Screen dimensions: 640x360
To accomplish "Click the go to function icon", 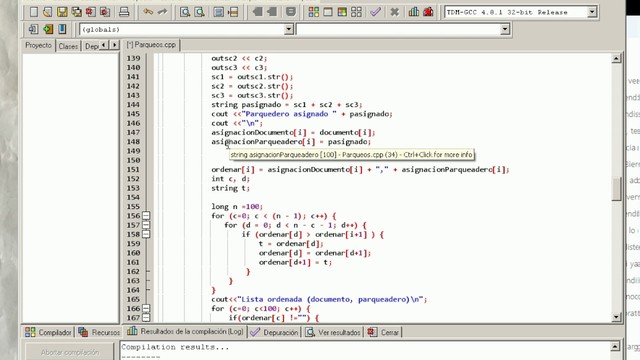I will [218, 12].
